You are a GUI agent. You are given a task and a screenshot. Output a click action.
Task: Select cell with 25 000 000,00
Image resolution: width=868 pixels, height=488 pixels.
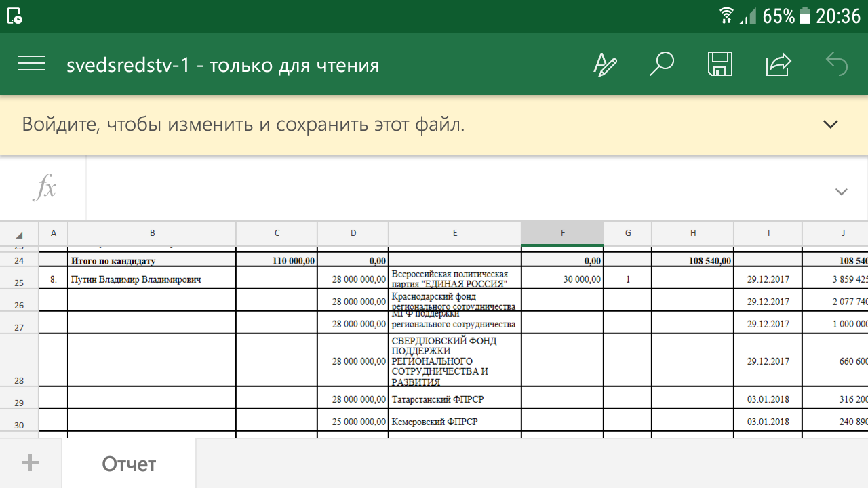click(353, 420)
